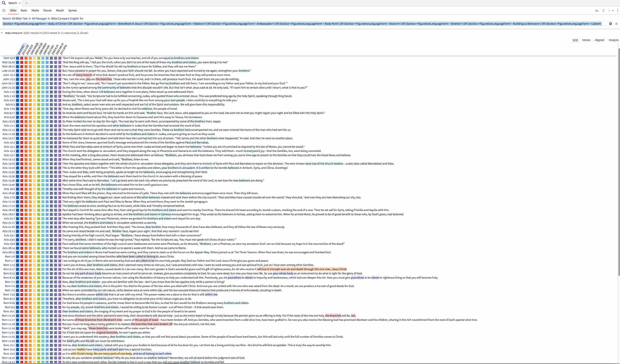The image size is (620, 364).
Task: Run search with the go arrow button
Action: (610, 24)
